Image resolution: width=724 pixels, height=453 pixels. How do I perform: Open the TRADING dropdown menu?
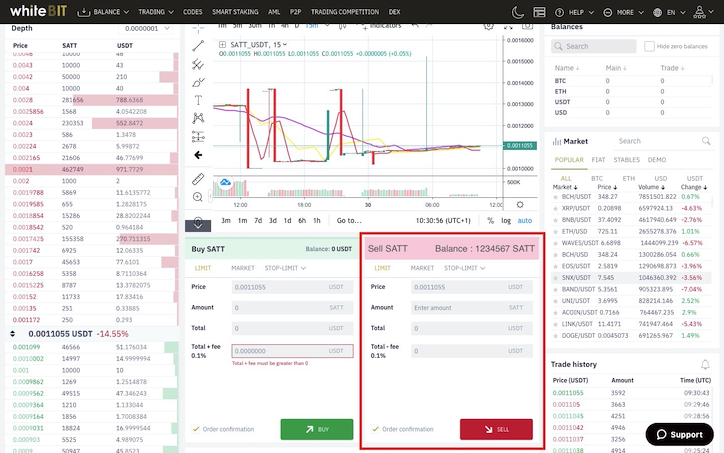click(x=156, y=12)
